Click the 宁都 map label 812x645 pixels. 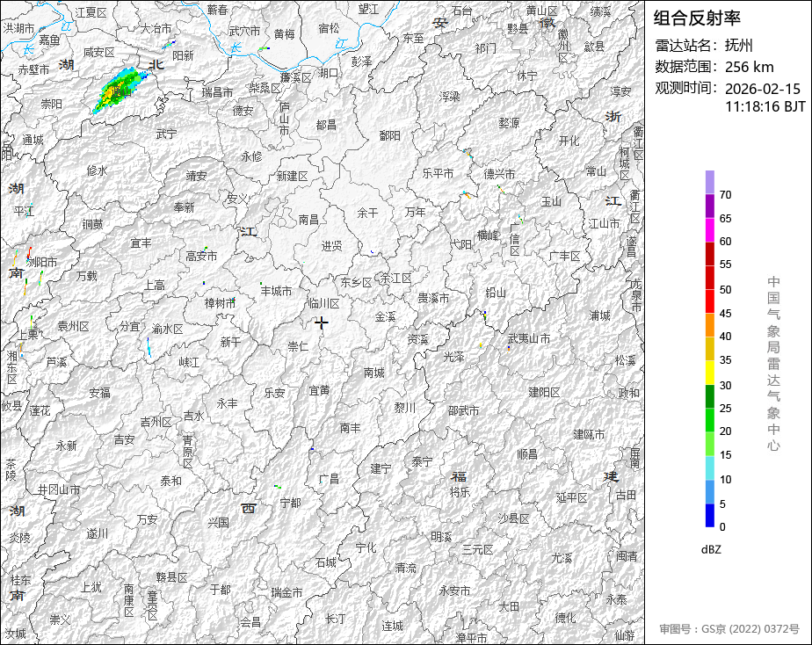tap(290, 504)
